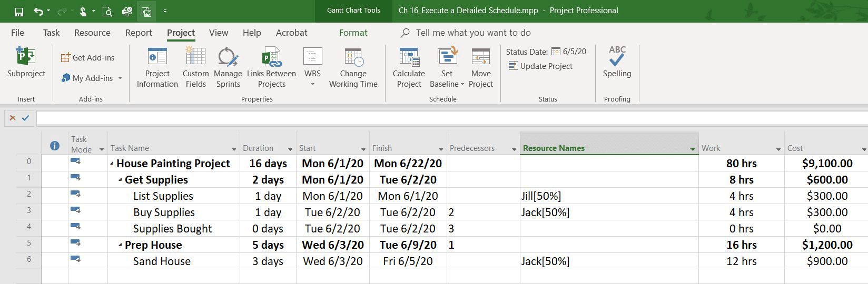Open the WBS dropdown menu
Image resolution: width=868 pixels, height=284 pixels.
click(312, 67)
